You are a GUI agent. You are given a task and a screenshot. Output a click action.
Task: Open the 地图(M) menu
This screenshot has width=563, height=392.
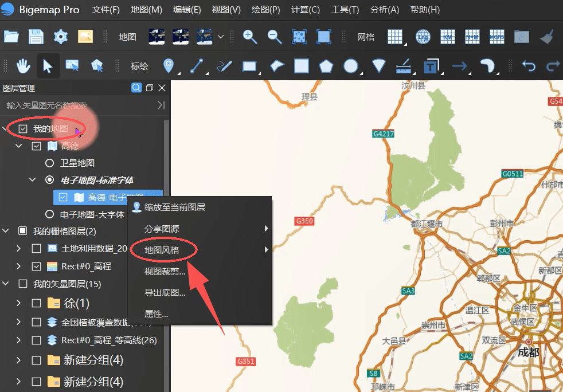147,9
